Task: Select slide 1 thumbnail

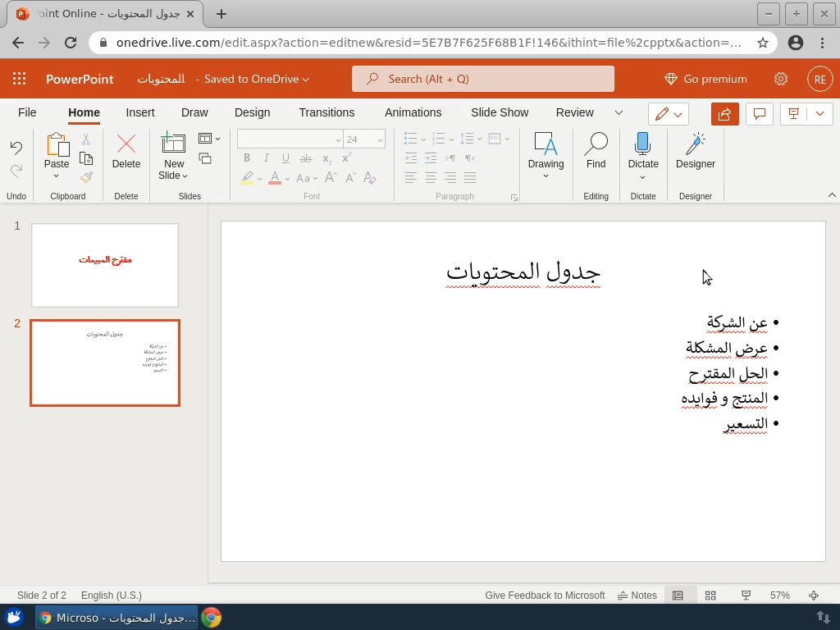Action: click(x=105, y=265)
